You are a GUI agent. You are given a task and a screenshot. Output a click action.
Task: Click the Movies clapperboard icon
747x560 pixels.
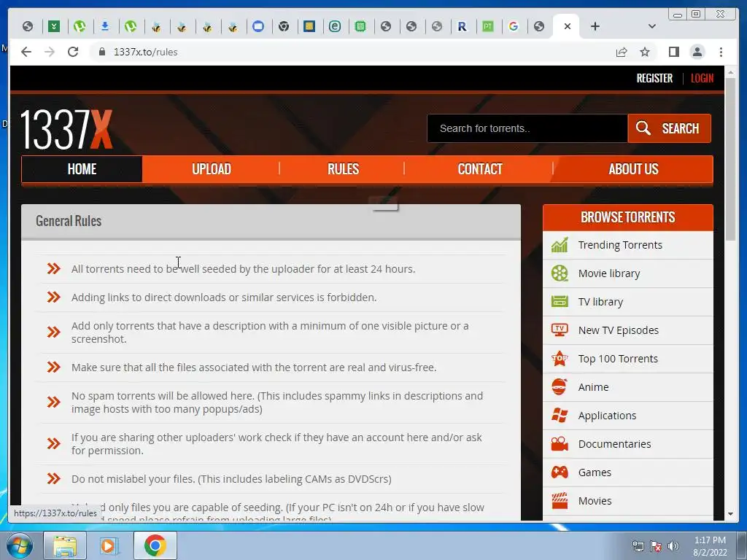pyautogui.click(x=560, y=500)
